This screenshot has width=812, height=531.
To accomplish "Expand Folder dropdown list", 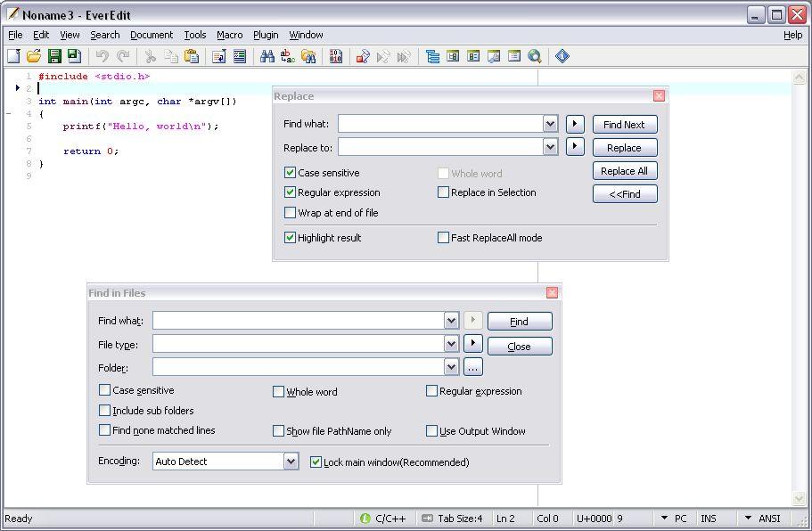I will [452, 366].
